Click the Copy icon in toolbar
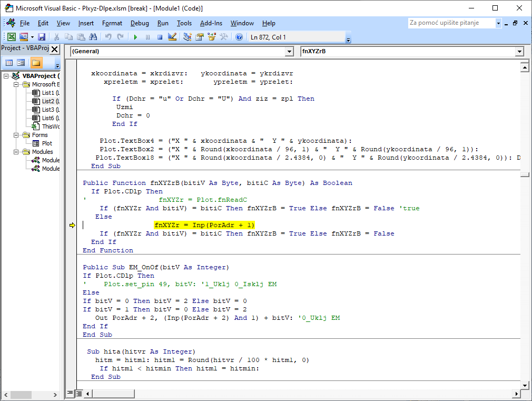532x401 pixels. [x=69, y=37]
